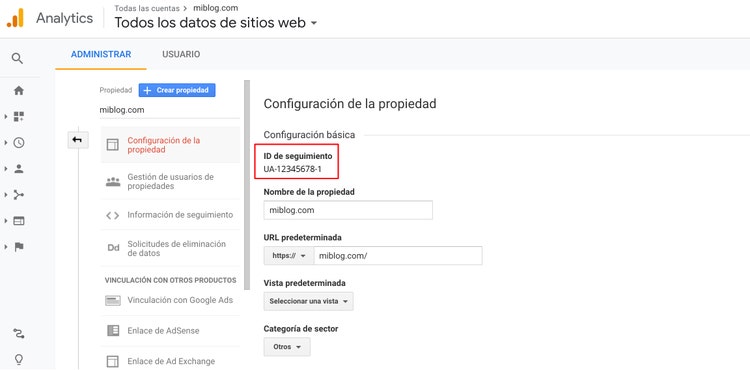Click the Google Ads linking card icon
Image resolution: width=750 pixels, height=370 pixels.
[x=113, y=300]
